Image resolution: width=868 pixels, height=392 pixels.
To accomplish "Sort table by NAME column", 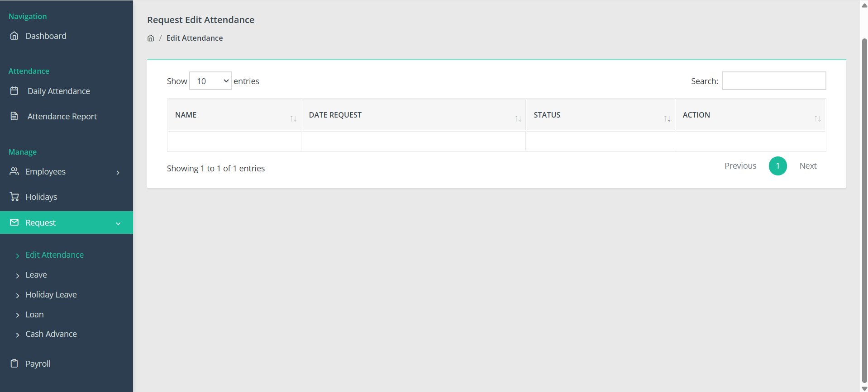I will pos(234,115).
